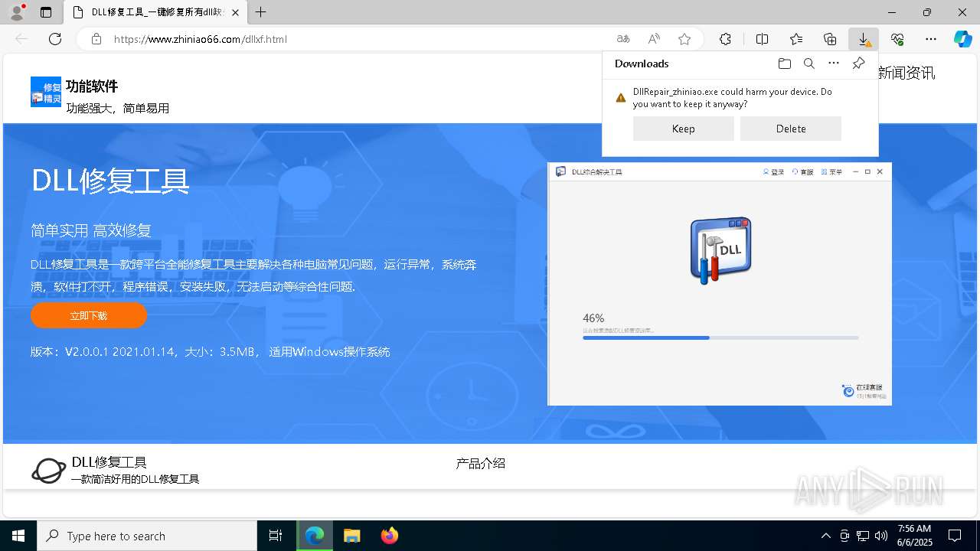Viewport: 980px width, 551px height.
Task: Switch to the DLL修复工具 browser tab
Action: (156, 12)
